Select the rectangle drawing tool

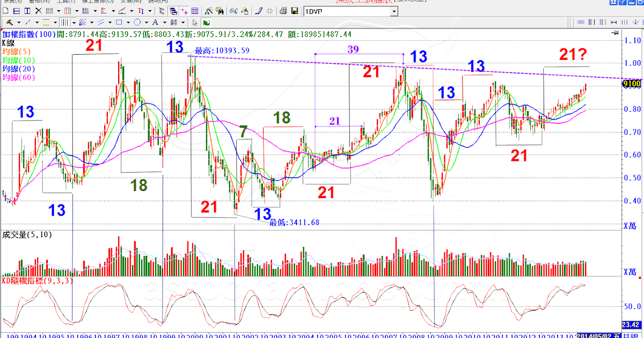coord(119,23)
